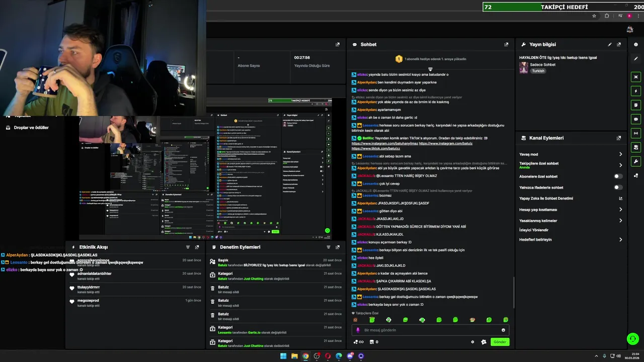
Task: Send message with Gönder button
Action: click(500, 342)
